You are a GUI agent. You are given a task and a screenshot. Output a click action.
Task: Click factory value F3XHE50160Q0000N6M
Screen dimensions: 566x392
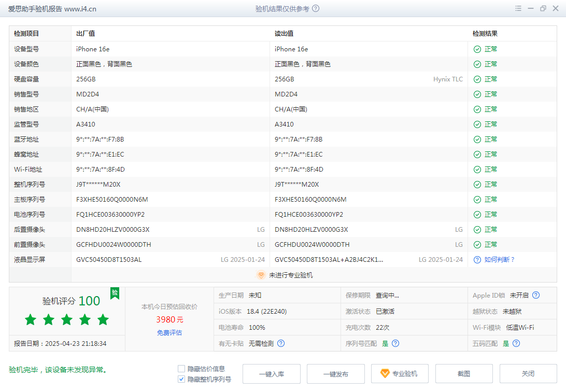click(112, 200)
